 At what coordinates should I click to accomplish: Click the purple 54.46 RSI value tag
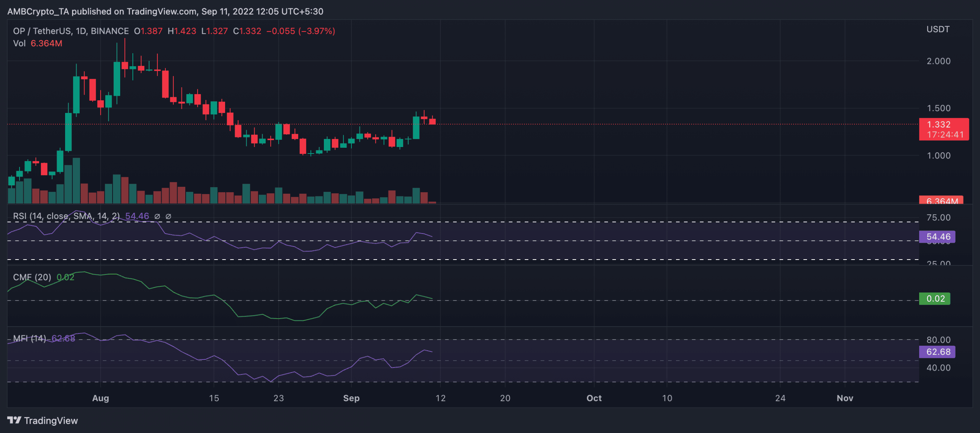click(x=937, y=237)
